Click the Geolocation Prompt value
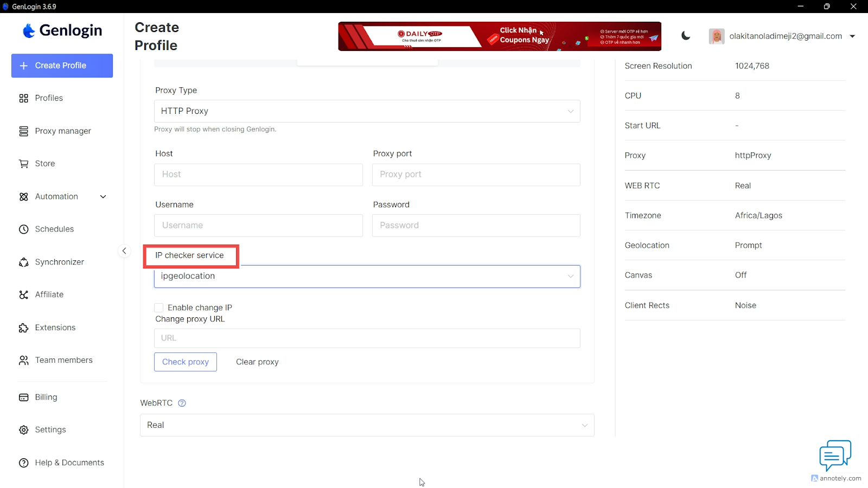This screenshot has width=868, height=488. tap(748, 246)
